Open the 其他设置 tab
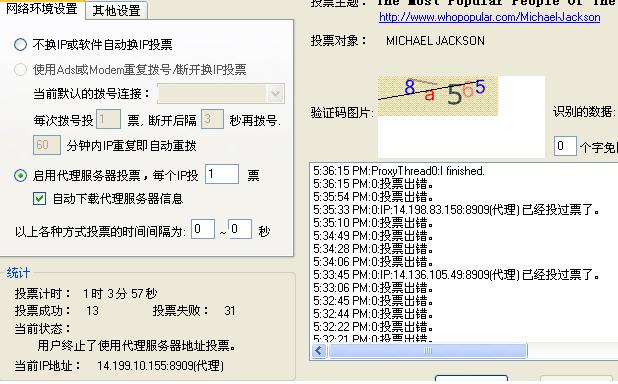This screenshot has height=384, width=618. point(117,10)
